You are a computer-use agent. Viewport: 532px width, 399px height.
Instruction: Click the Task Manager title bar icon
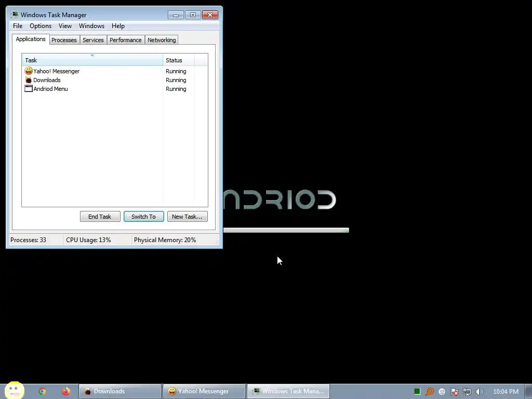(14, 15)
